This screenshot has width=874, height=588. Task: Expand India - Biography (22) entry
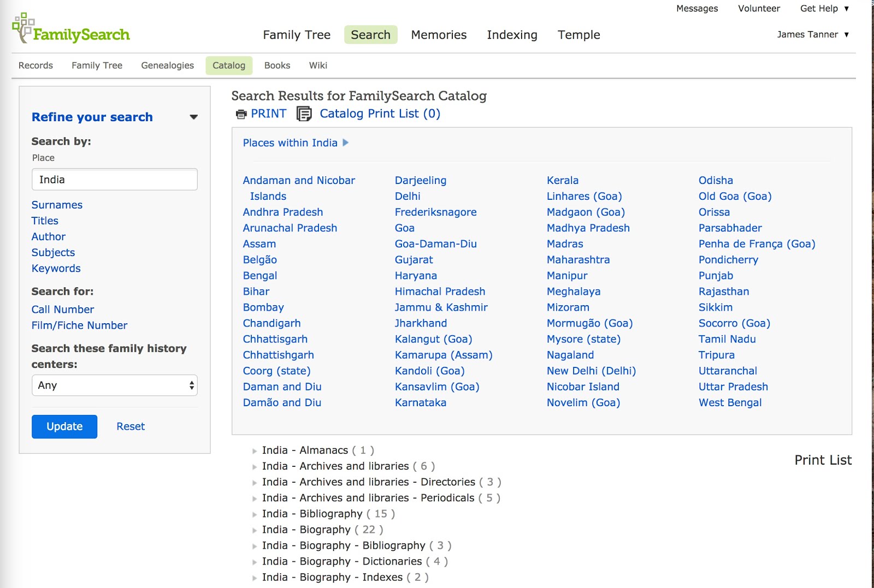(255, 530)
